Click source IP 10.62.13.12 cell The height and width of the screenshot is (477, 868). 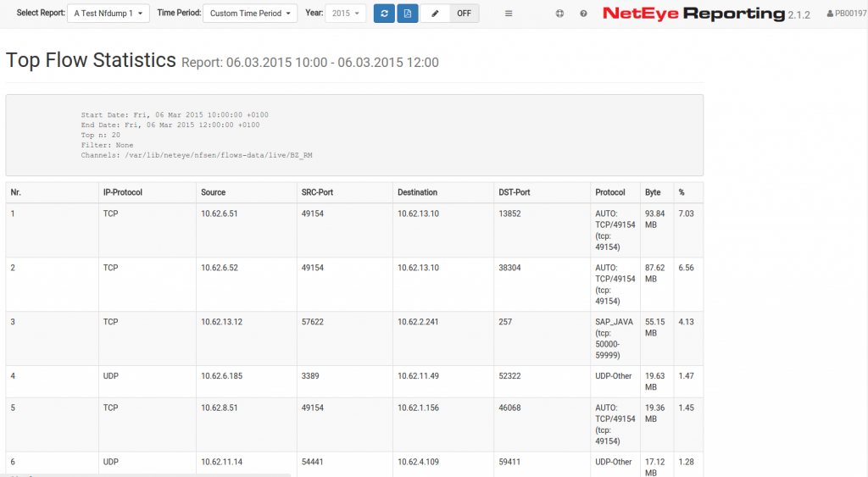(x=221, y=322)
